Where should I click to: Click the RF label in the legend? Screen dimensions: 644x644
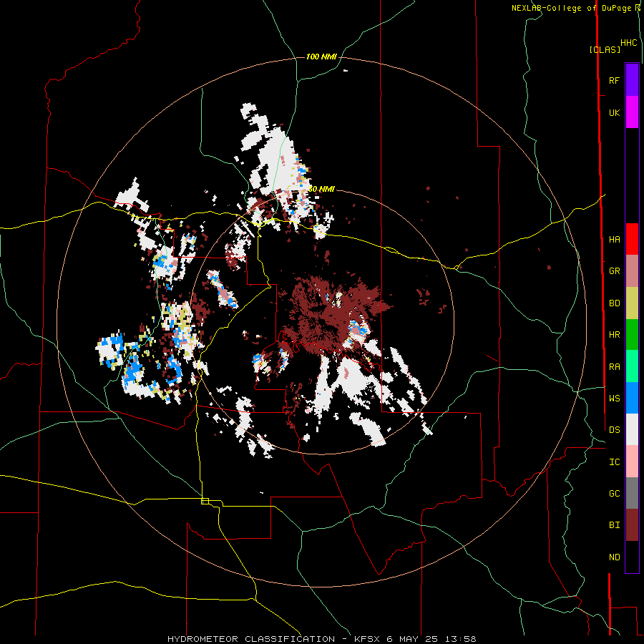(614, 80)
